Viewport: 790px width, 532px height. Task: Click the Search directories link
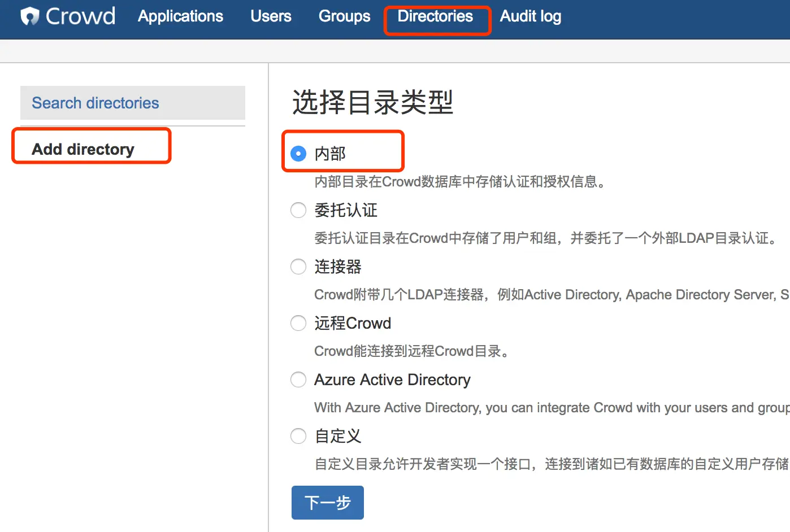click(95, 103)
